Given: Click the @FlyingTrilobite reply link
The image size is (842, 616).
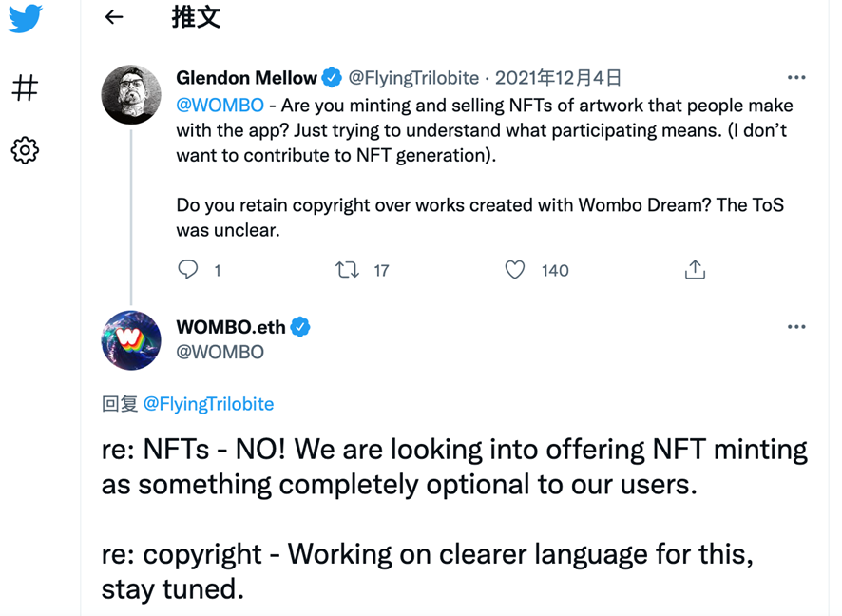Looking at the screenshot, I should (208, 404).
